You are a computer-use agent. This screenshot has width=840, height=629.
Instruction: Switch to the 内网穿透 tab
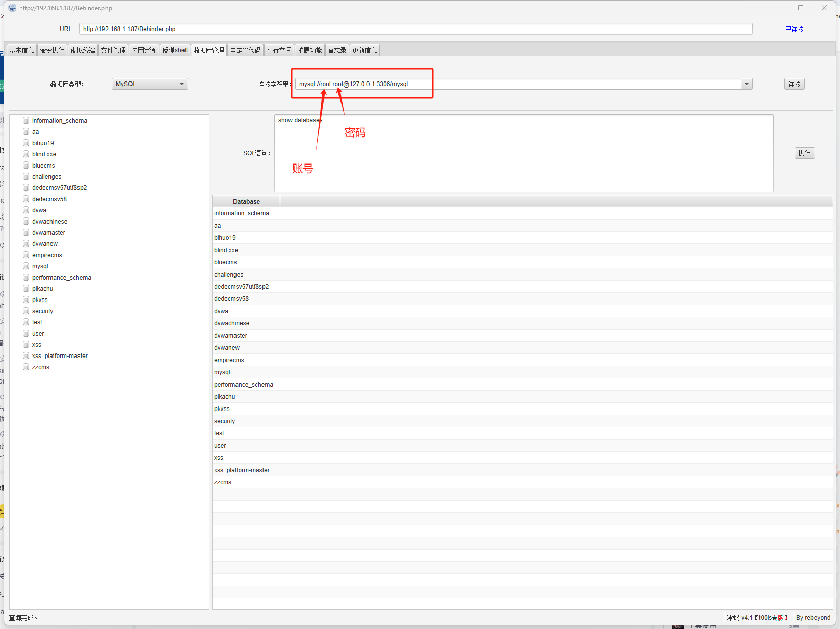click(144, 50)
